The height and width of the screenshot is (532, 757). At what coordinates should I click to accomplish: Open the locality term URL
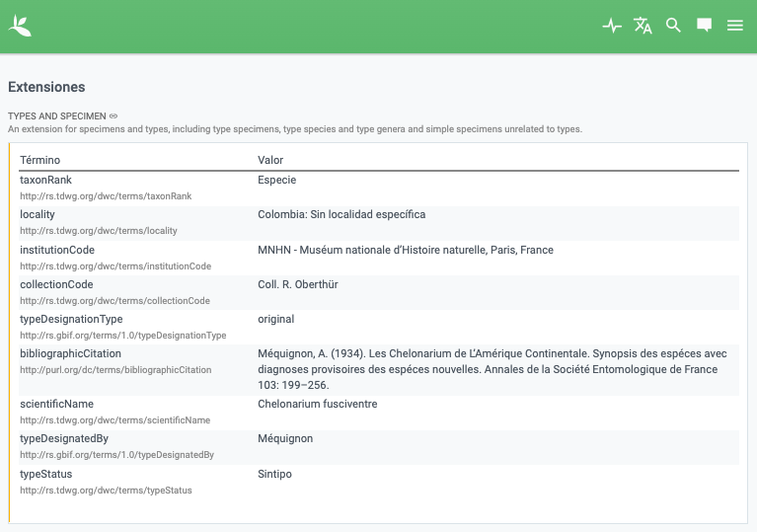click(99, 231)
